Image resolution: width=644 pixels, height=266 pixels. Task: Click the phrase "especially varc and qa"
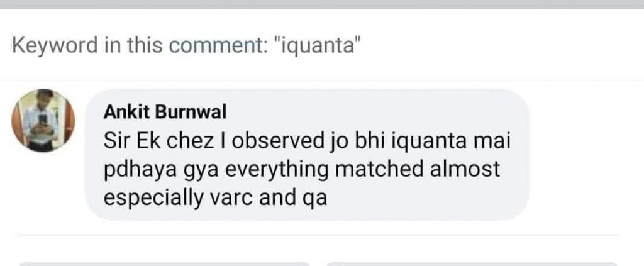tap(215, 198)
